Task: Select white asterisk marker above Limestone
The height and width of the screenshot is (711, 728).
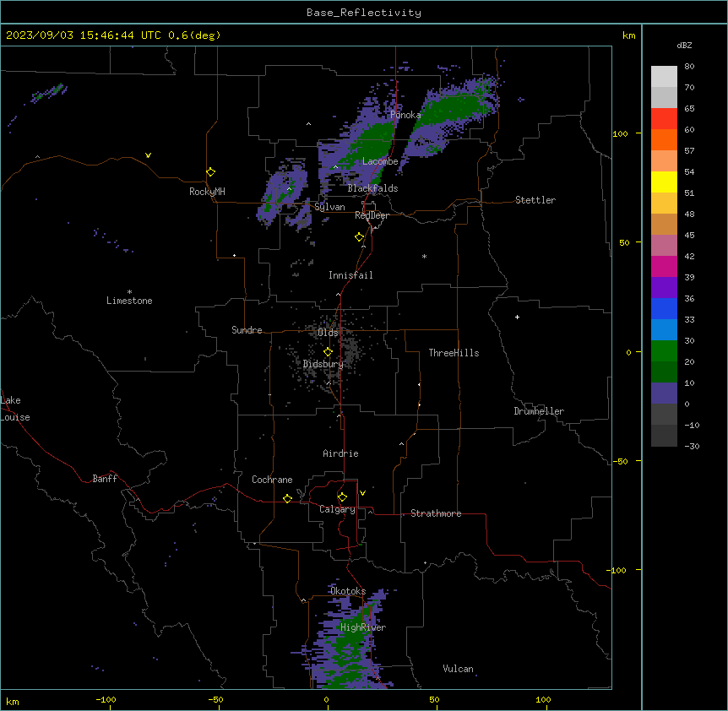Action: point(129,291)
